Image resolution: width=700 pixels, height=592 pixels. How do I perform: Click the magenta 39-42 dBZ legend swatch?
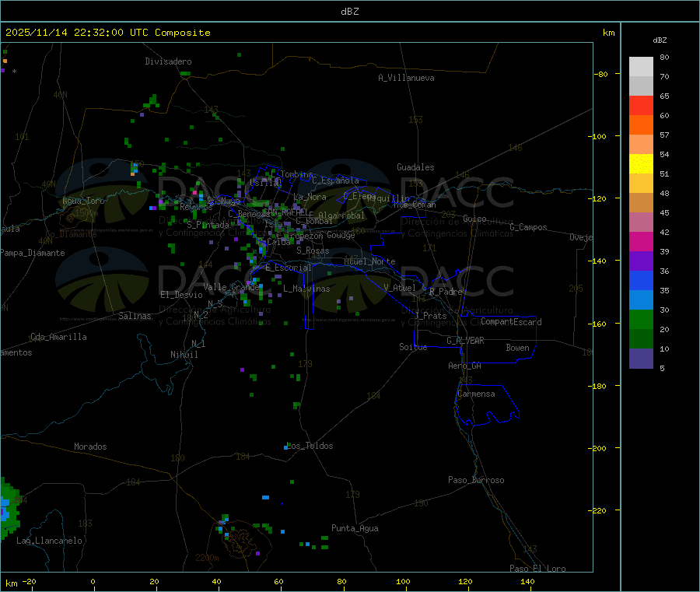click(641, 241)
